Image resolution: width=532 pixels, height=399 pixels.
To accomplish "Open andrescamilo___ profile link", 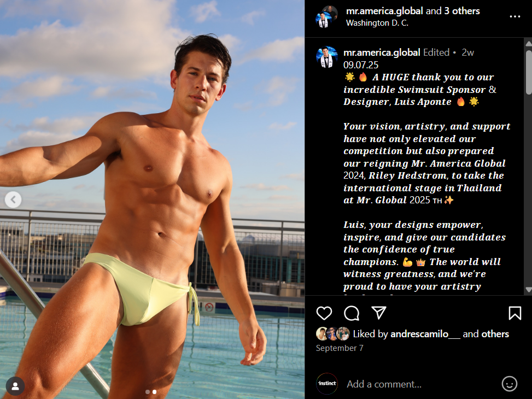I will pos(425,334).
